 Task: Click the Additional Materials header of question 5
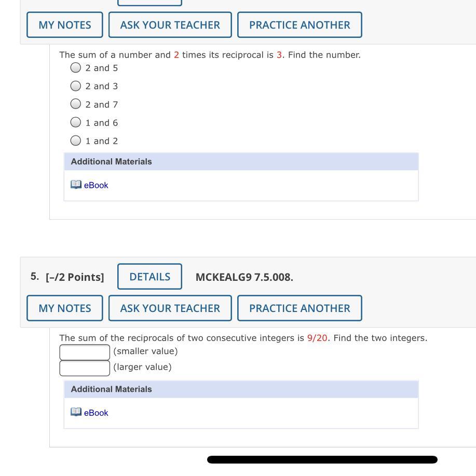pyautogui.click(x=241, y=389)
